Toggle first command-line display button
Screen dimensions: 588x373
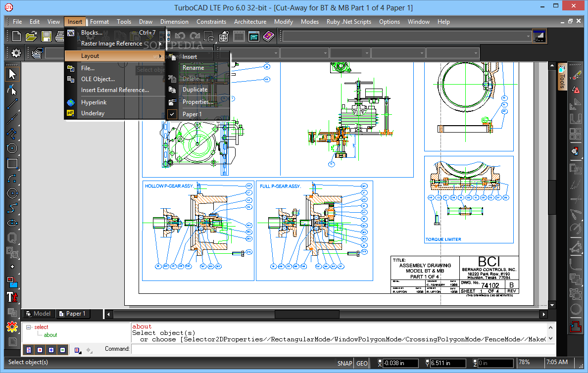point(29,350)
